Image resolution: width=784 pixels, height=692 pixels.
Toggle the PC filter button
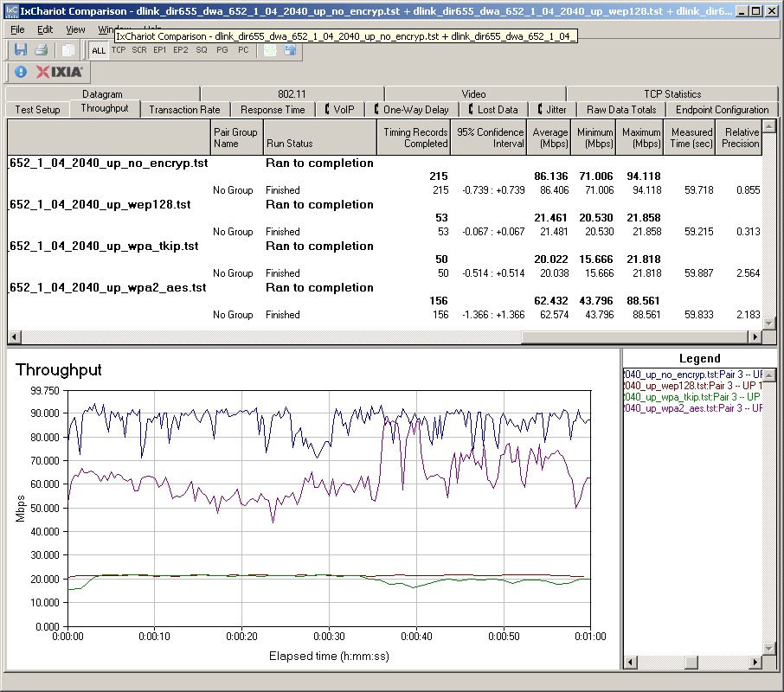tap(243, 50)
